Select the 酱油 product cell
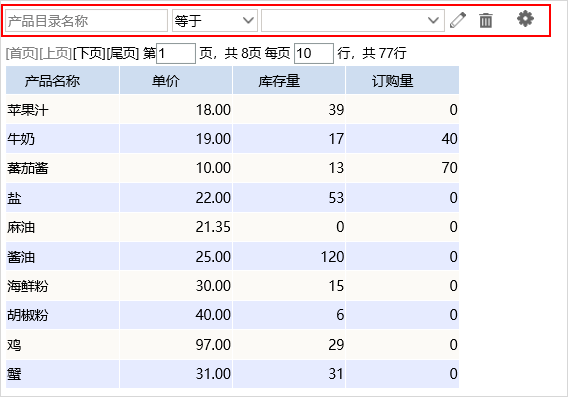Image resolution: width=568 pixels, height=397 pixels. coord(62,256)
